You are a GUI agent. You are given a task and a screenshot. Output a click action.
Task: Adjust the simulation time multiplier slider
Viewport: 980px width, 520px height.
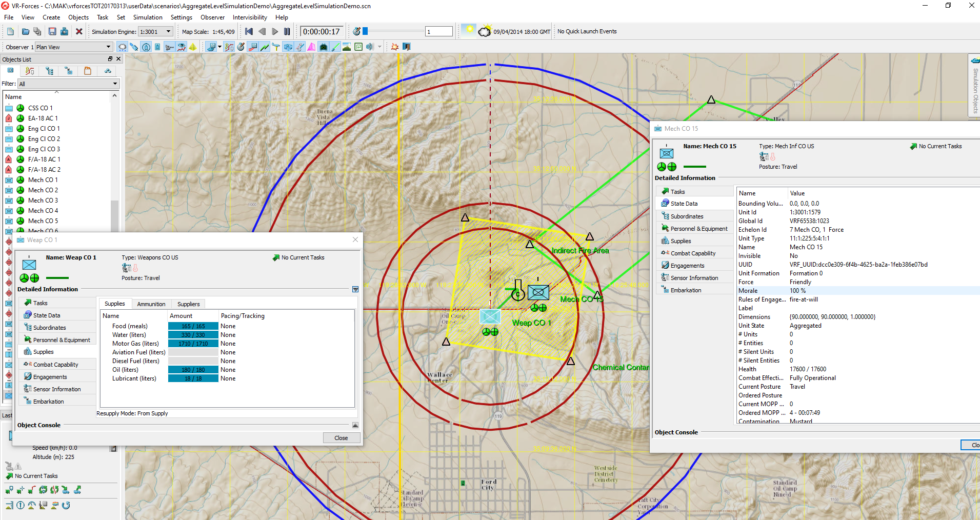365,31
